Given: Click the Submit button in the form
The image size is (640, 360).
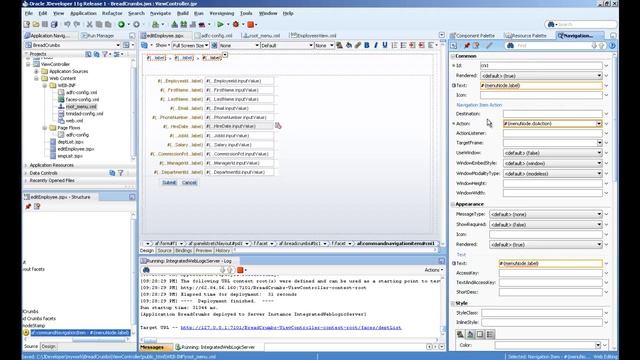Looking at the screenshot, I should pyautogui.click(x=169, y=182).
